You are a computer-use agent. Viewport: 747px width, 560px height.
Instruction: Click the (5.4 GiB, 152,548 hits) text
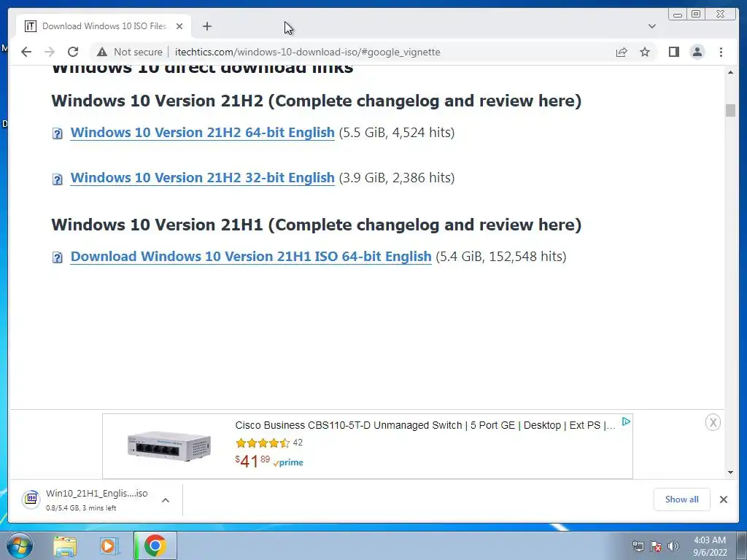click(x=501, y=256)
